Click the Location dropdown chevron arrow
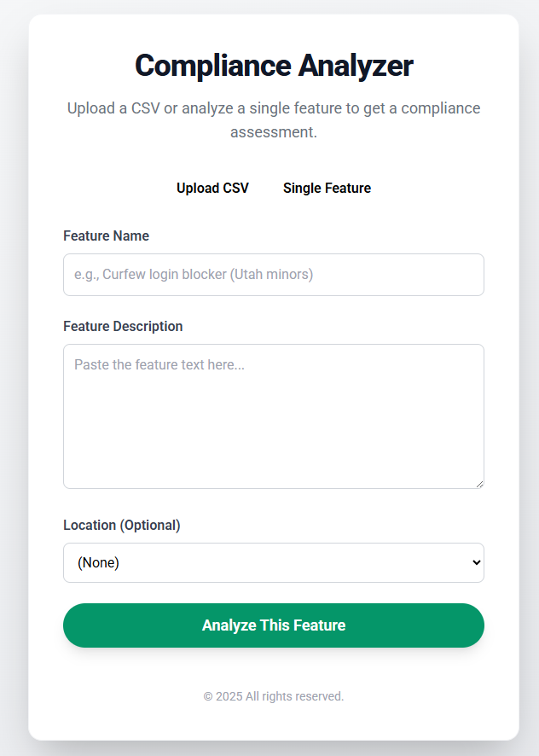The width and height of the screenshot is (539, 756). 477,562
